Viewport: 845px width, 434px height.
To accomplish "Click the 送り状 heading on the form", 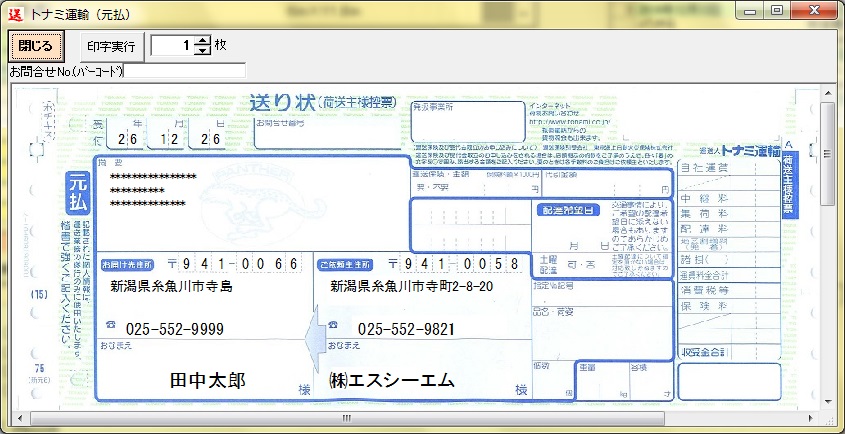I will pyautogui.click(x=282, y=102).
